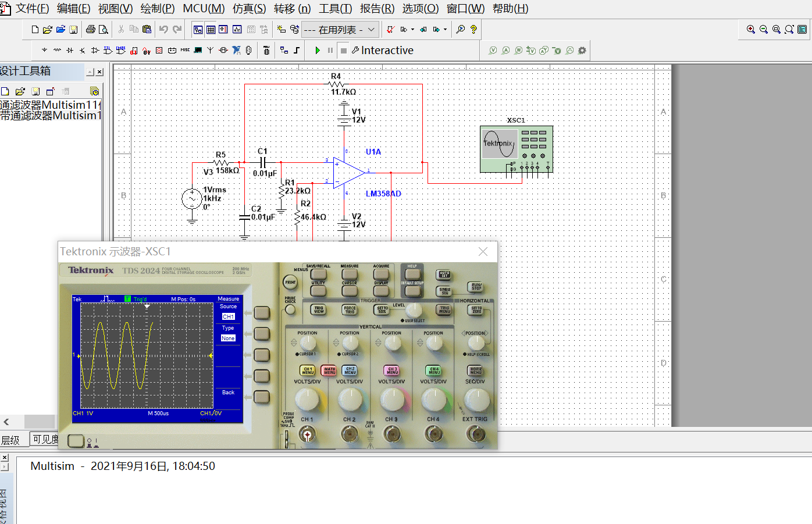Image resolution: width=812 pixels, height=524 pixels.
Task: Click the Find magnifier icon in toolbar
Action: tap(461, 29)
